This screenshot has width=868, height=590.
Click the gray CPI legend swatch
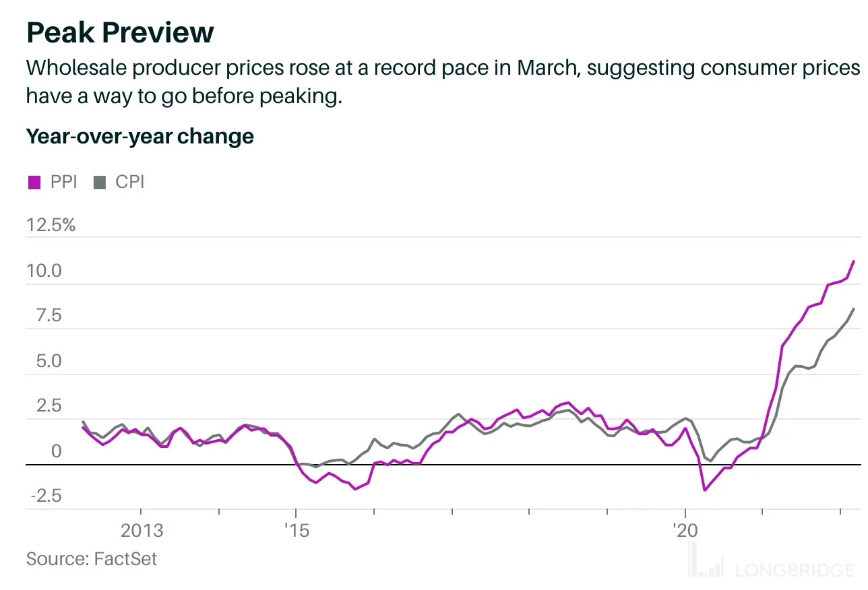point(100,183)
